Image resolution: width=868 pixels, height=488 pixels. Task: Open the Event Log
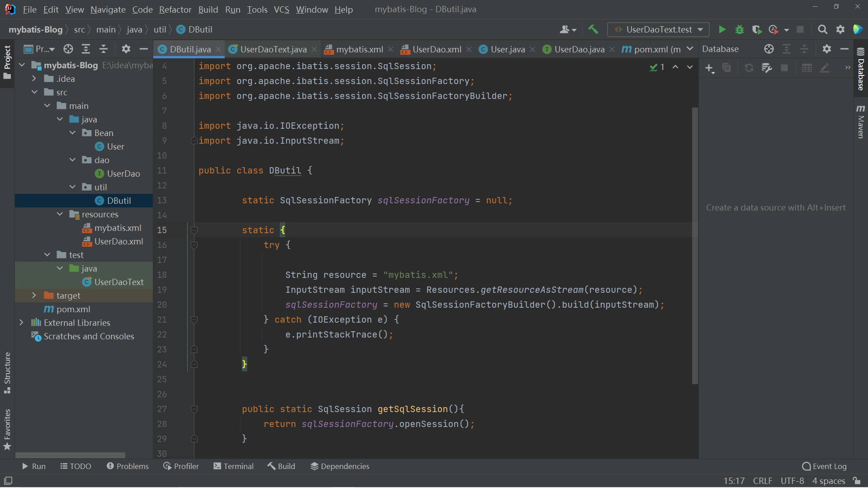pos(824,466)
